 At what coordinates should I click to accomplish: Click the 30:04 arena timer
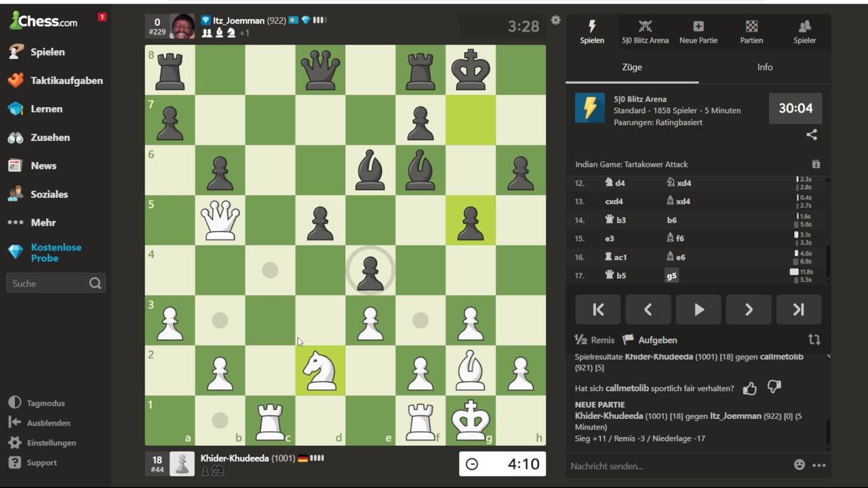(x=795, y=108)
